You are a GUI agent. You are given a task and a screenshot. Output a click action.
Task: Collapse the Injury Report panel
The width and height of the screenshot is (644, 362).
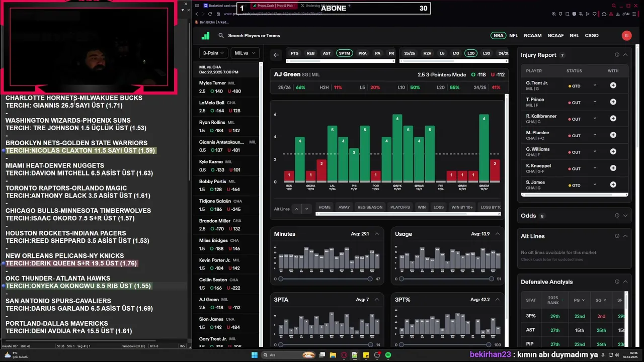pyautogui.click(x=625, y=55)
